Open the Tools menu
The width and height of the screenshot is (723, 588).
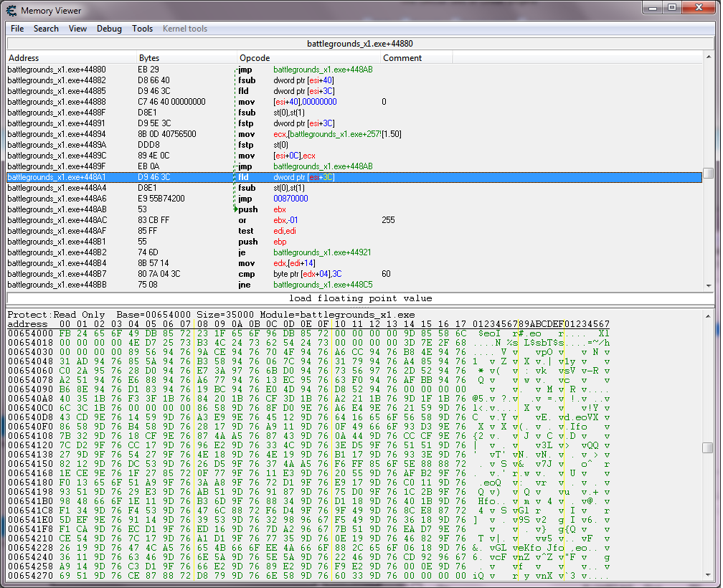(x=142, y=29)
